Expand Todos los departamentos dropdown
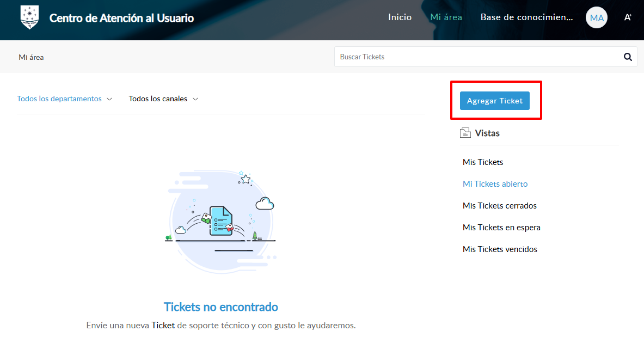Image resolution: width=644 pixels, height=337 pixels. [x=64, y=99]
